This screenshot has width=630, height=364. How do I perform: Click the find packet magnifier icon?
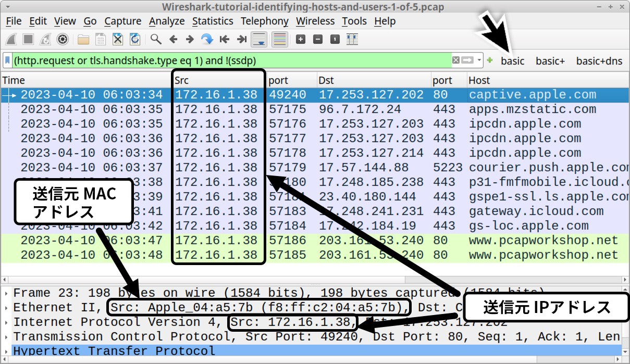[x=156, y=39]
